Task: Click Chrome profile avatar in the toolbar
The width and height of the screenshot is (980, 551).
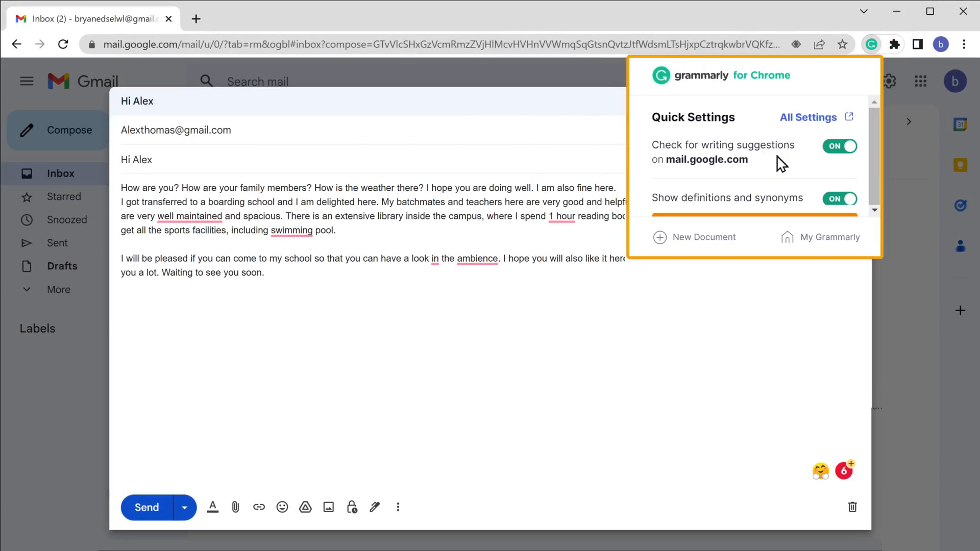Action: [x=941, y=44]
